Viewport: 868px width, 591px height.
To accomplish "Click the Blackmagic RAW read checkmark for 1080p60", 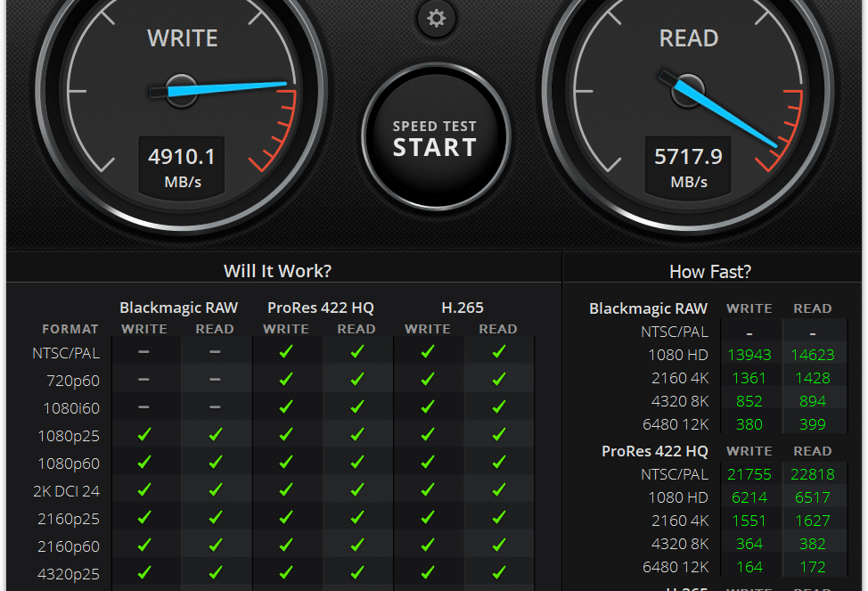I will click(x=216, y=462).
